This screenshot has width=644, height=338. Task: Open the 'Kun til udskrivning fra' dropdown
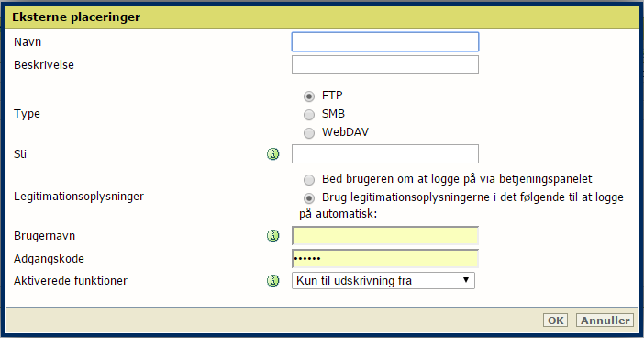click(x=383, y=280)
